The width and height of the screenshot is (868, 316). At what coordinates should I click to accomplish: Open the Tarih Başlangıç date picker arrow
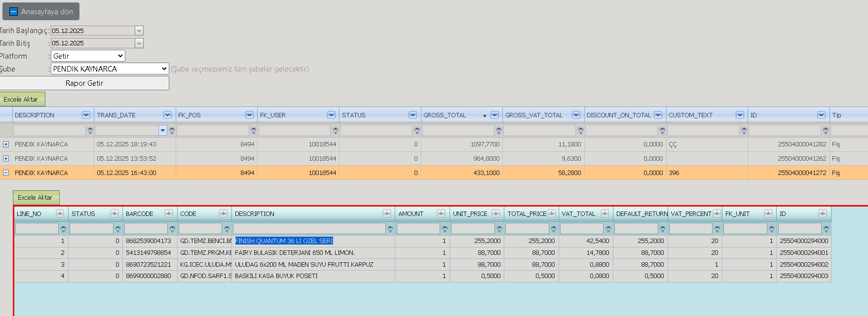[x=139, y=31]
